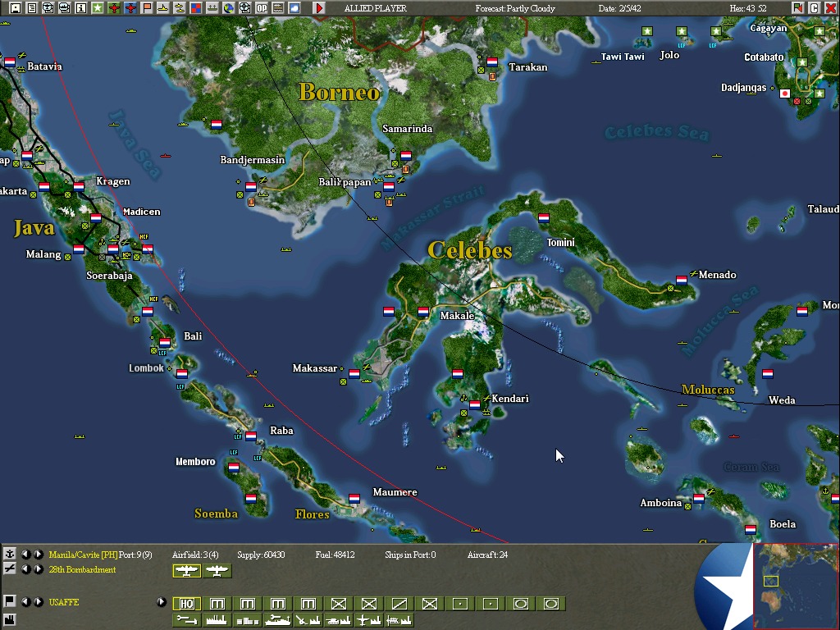Click the 'Aircraft: 24' value
Image resolution: width=840 pixels, height=630 pixels.
(487, 555)
